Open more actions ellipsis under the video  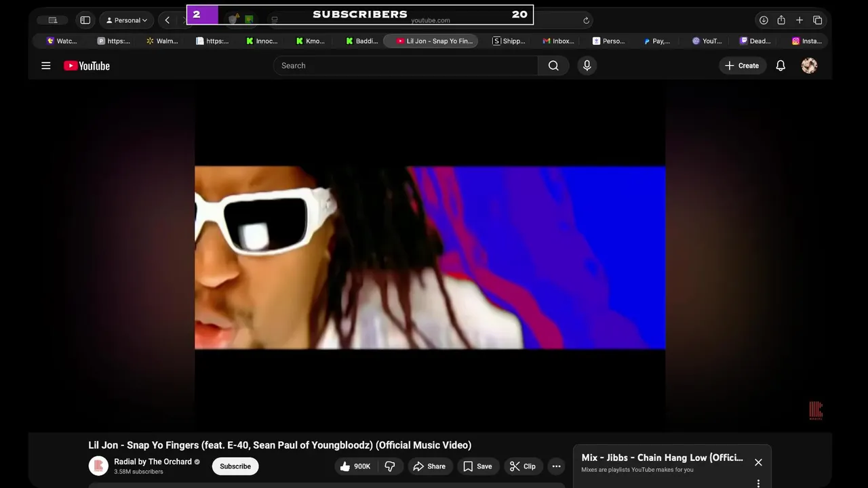coord(556,466)
